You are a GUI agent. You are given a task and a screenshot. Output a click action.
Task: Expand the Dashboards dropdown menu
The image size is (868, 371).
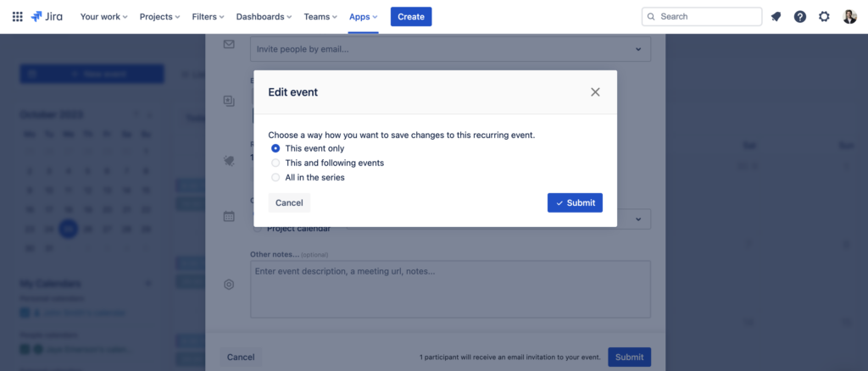point(263,16)
